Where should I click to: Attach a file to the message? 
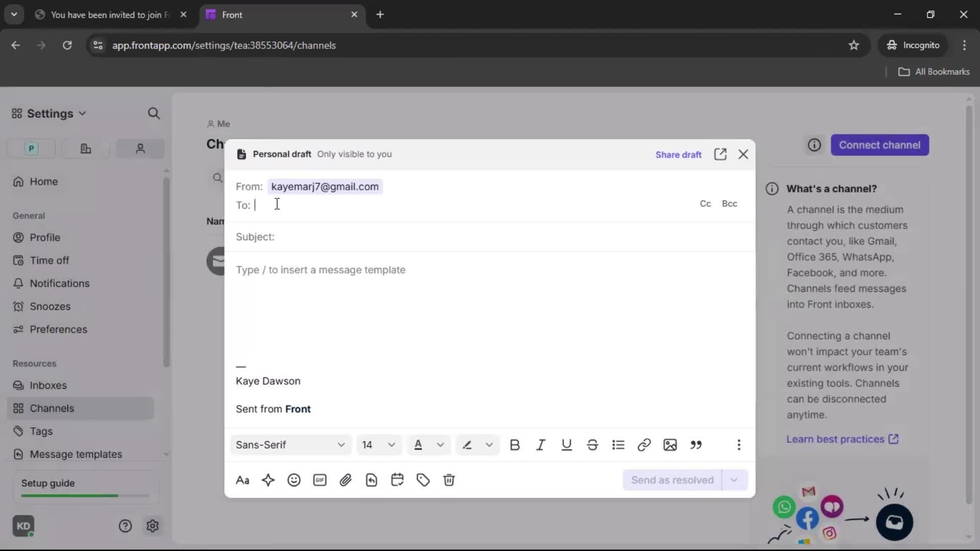click(346, 480)
